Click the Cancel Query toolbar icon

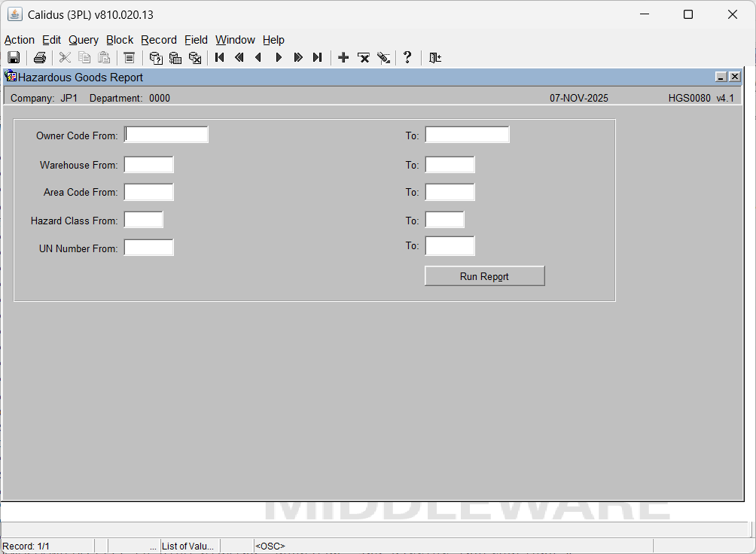tap(195, 58)
